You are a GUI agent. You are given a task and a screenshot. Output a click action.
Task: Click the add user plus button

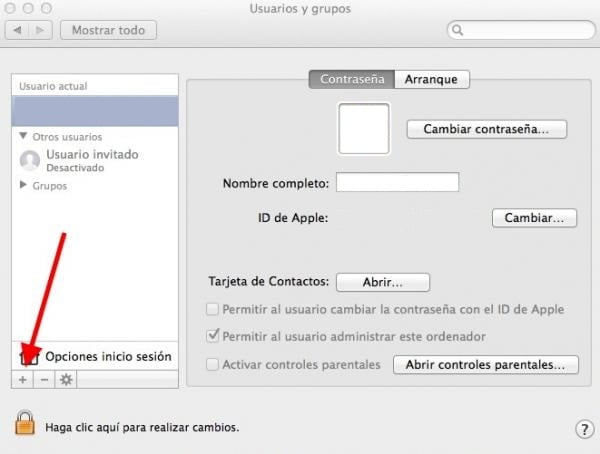point(23,380)
